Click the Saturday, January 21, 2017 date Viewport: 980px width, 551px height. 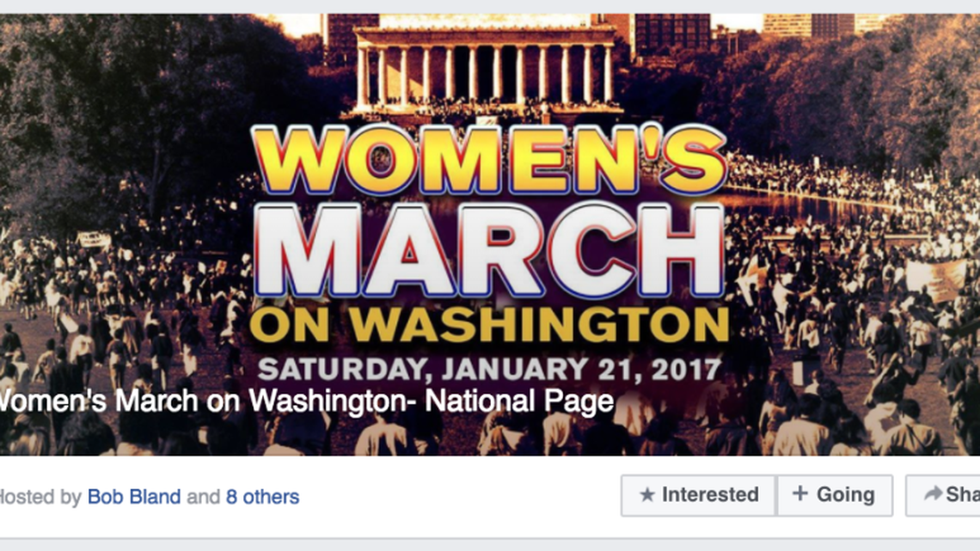point(488,370)
